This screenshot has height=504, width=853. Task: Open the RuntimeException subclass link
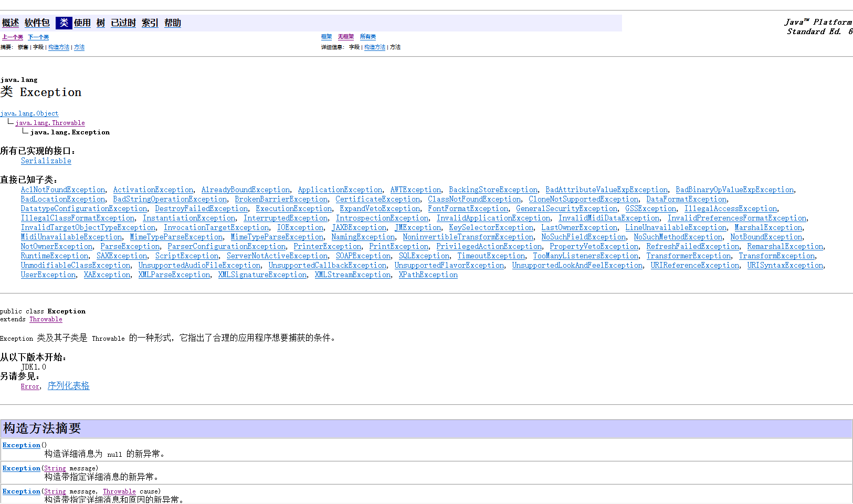click(55, 256)
